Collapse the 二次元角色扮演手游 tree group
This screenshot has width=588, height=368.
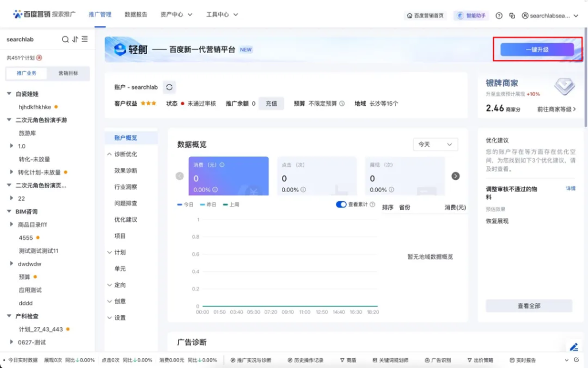click(x=9, y=120)
